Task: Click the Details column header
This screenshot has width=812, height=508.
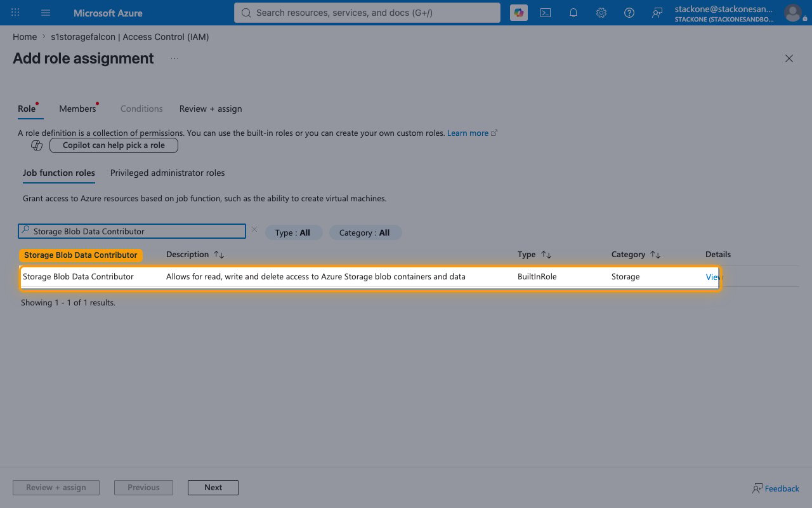Action: (718, 255)
